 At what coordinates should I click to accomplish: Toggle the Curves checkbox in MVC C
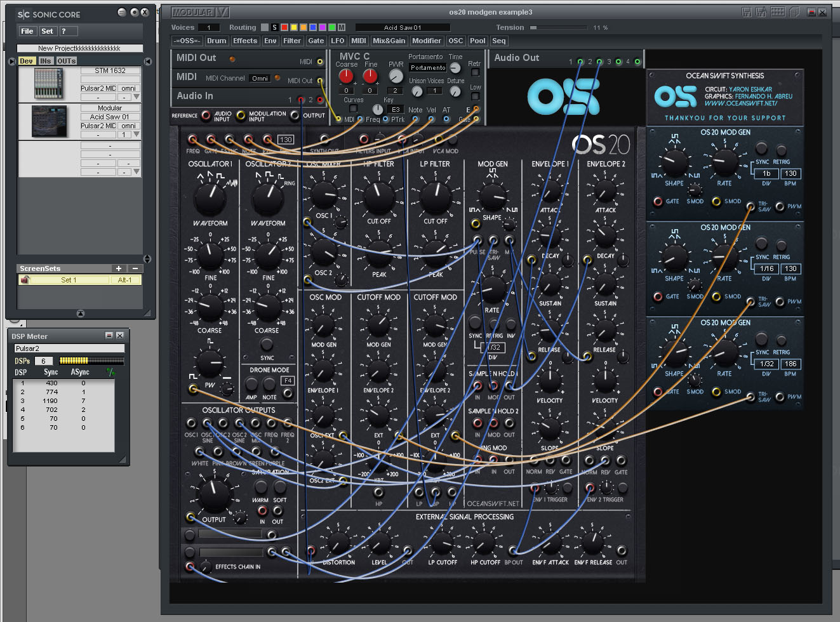354,109
